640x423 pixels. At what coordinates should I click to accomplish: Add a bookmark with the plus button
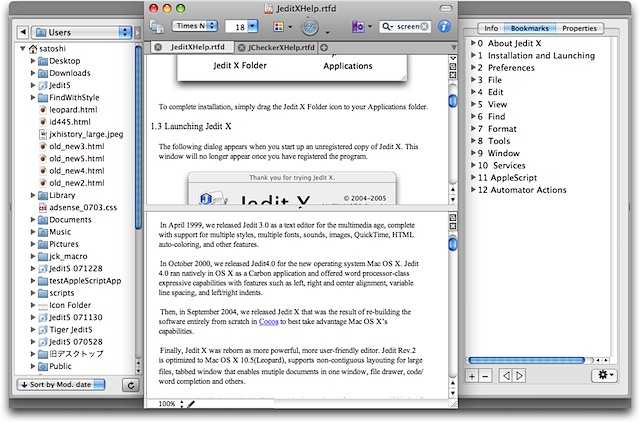(x=472, y=376)
